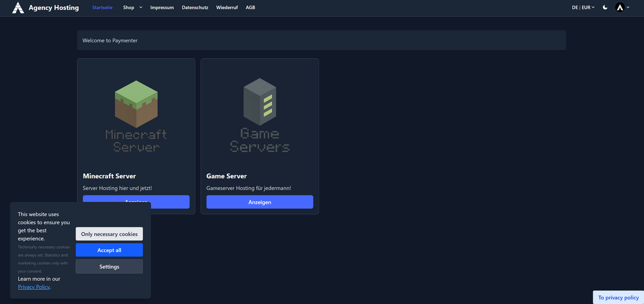The width and height of the screenshot is (644, 304).
Task: Click the Minecraft Server heading
Action: point(109,176)
